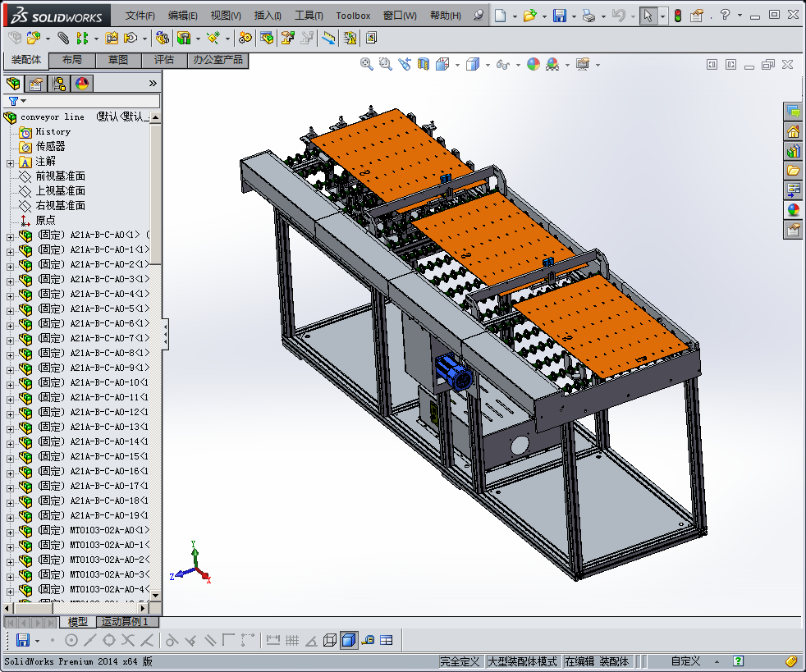Expand the A21A-B-C-A0<1> component node
This screenshot has height=672, width=806.
[x=10, y=237]
